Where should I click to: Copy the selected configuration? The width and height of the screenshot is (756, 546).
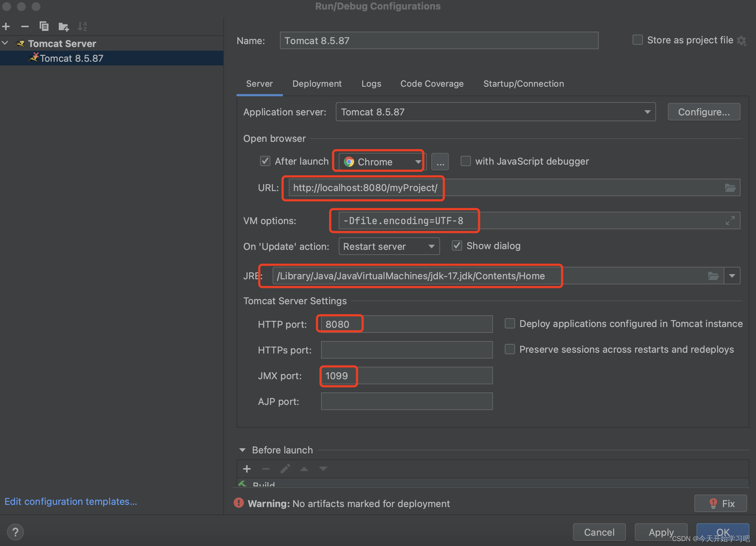(x=44, y=26)
